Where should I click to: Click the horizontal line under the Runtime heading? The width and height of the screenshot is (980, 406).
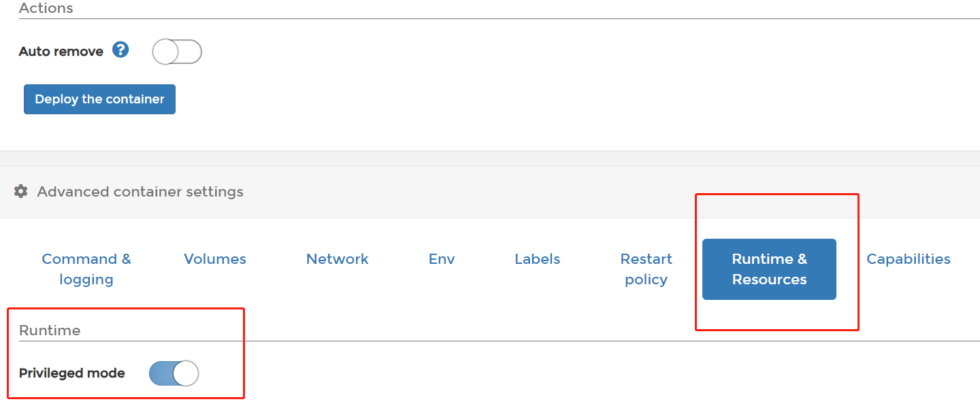coord(544,341)
